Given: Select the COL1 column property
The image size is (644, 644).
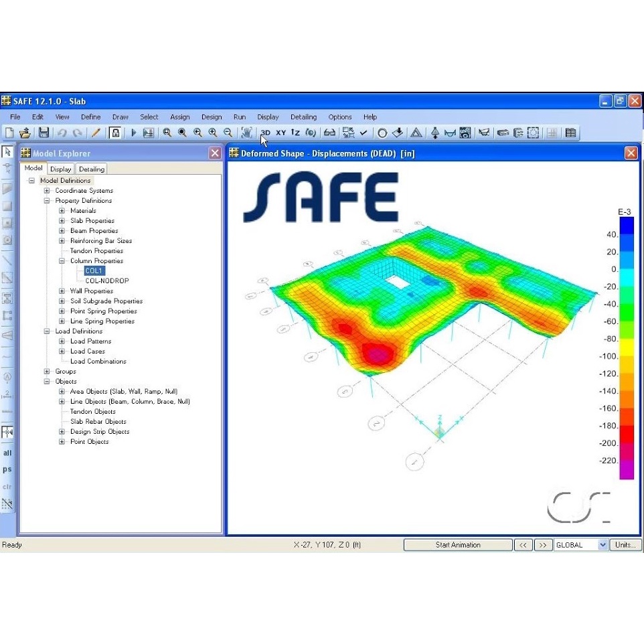Looking at the screenshot, I should click(x=94, y=270).
